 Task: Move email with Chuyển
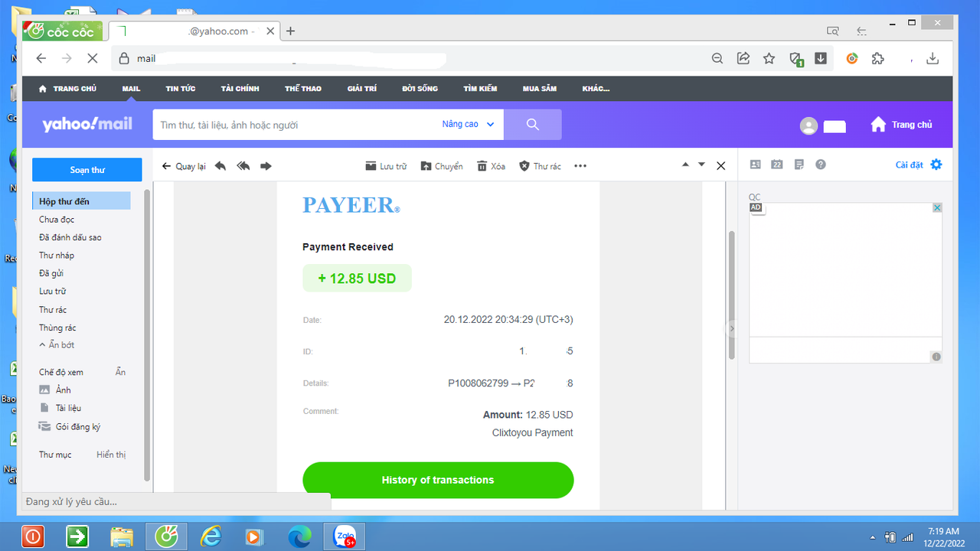(442, 166)
